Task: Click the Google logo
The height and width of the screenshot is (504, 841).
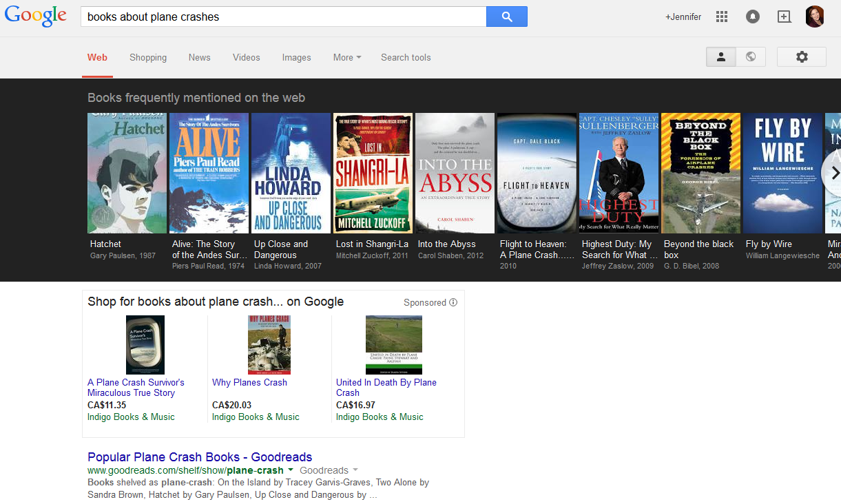Action: point(36,17)
